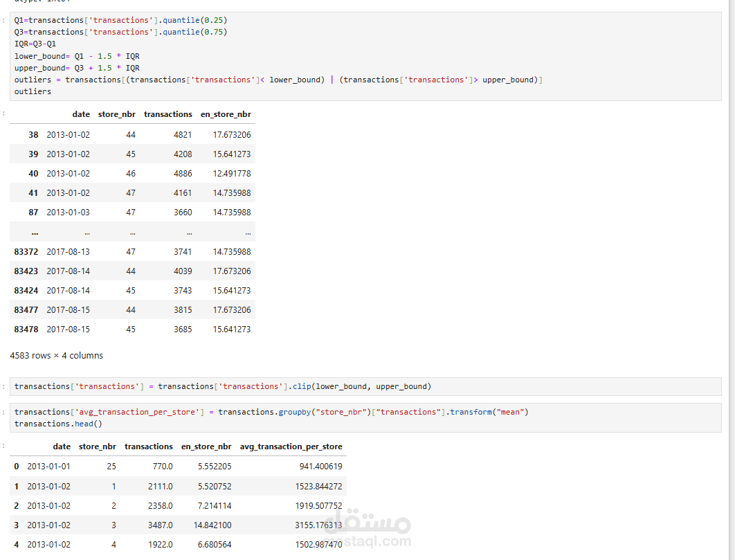The height and width of the screenshot is (560, 735).
Task: Click date 2017-08-13 in row 83372
Action: pos(68,252)
